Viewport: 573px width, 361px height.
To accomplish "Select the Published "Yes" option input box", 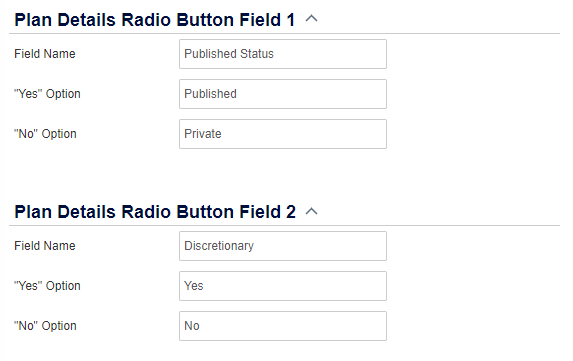I will tap(283, 94).
